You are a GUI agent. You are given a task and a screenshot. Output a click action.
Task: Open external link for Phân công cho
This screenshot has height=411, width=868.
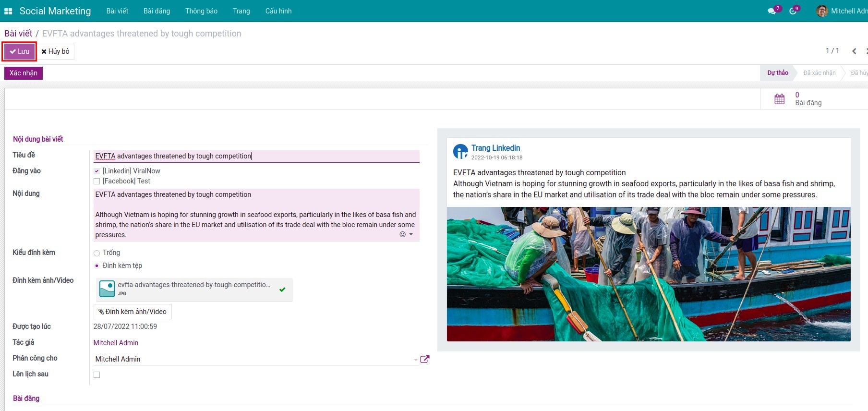pyautogui.click(x=425, y=359)
